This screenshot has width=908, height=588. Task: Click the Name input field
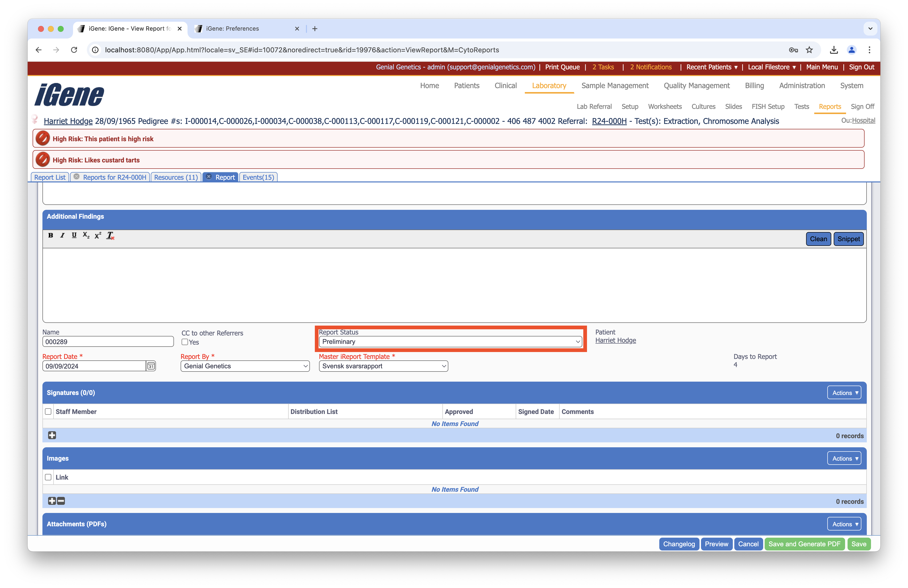click(x=108, y=342)
